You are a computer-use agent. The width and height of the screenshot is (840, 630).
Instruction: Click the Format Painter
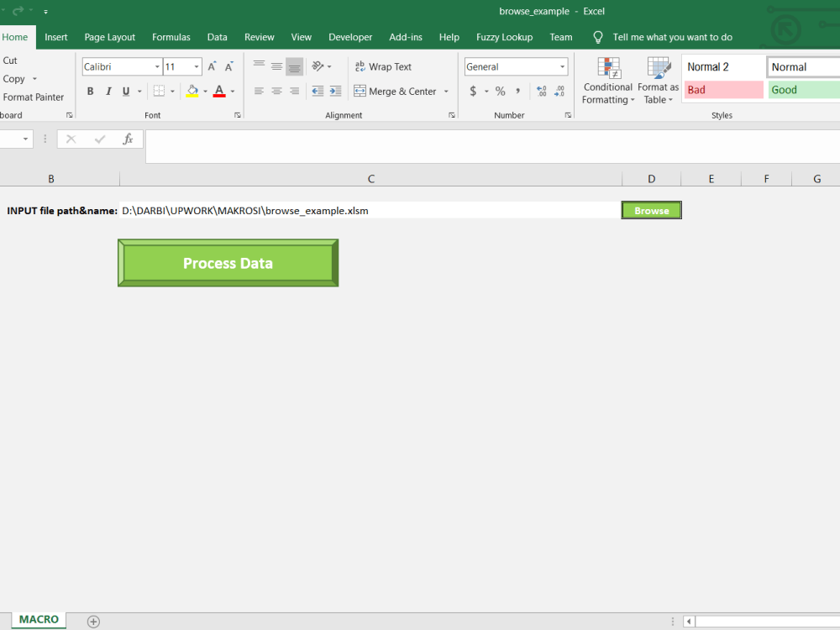(x=34, y=97)
